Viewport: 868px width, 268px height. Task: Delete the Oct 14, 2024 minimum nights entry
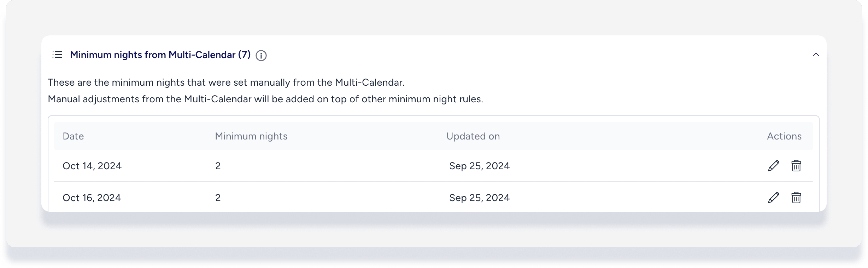796,166
